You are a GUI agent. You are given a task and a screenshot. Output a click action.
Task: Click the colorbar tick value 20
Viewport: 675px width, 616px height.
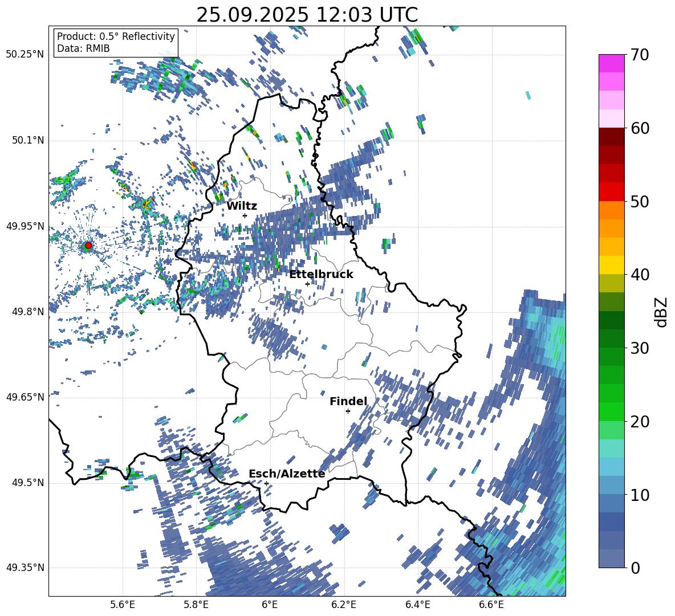tap(640, 421)
